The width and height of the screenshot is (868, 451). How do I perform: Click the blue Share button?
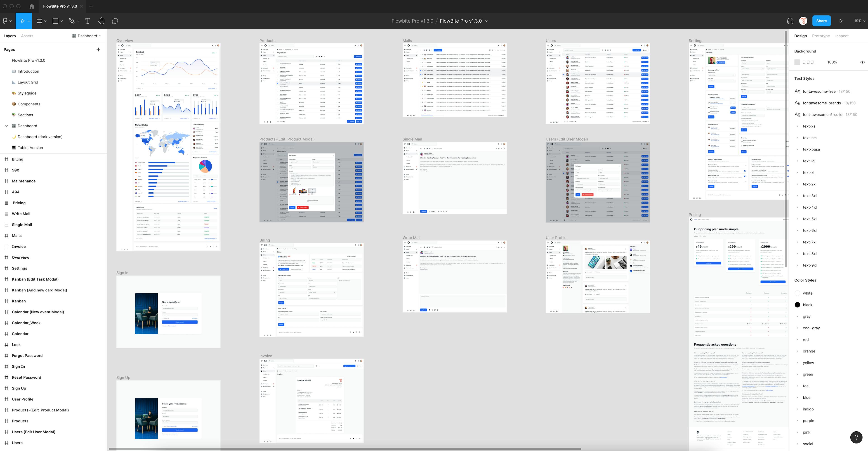coord(821,21)
